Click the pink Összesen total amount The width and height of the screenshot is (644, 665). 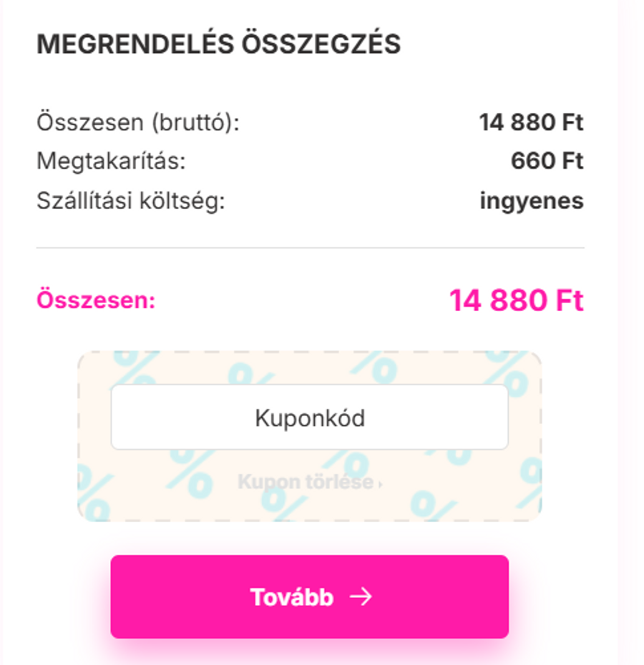coord(517,301)
